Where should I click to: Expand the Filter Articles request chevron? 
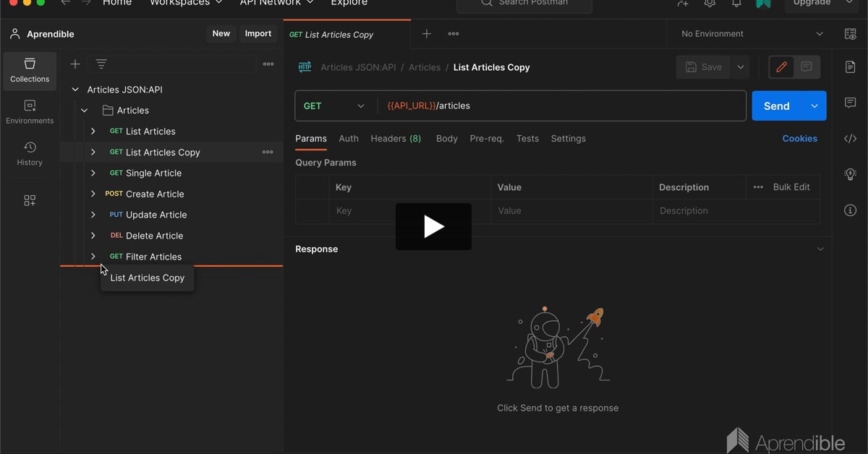(93, 257)
